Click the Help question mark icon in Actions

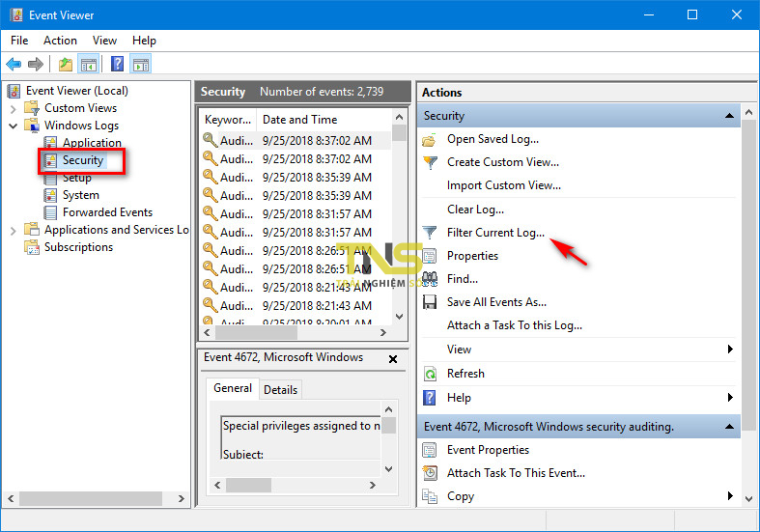click(430, 397)
